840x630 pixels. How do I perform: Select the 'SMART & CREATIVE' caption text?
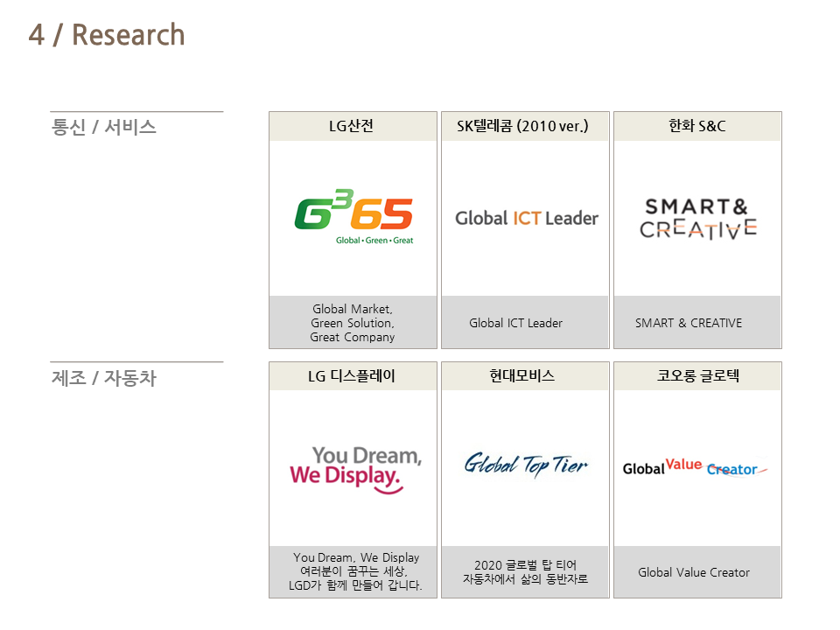pos(689,323)
